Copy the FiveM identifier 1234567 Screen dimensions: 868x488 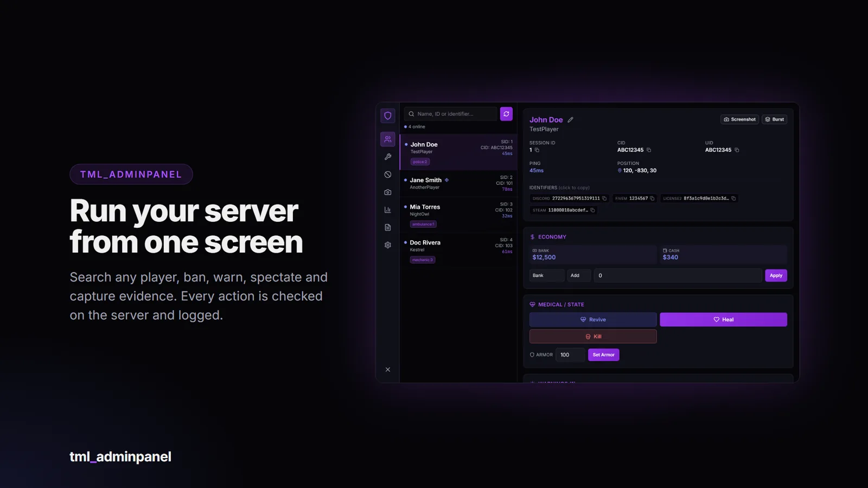pyautogui.click(x=652, y=198)
